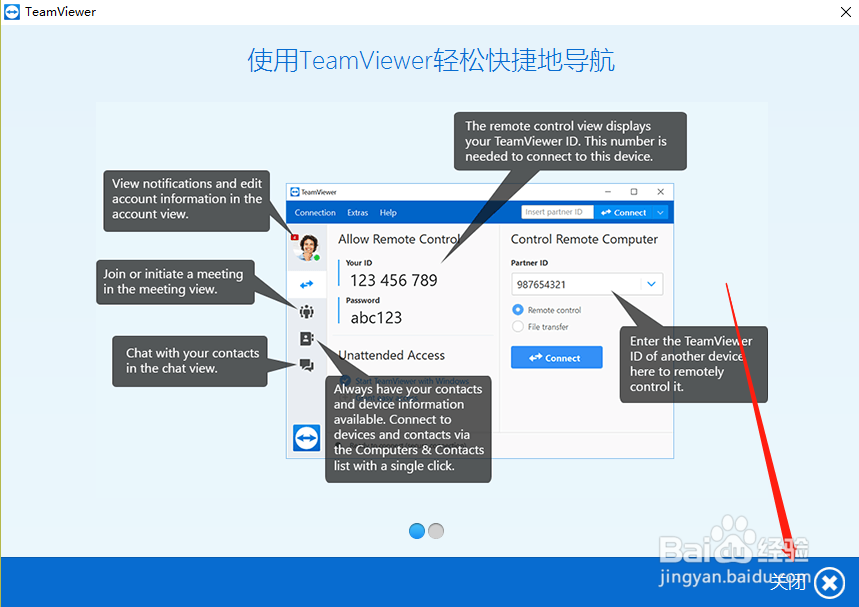Screen dimensions: 859x607
Task: Select the remote control arrows sidebar icon
Action: pyautogui.click(x=307, y=284)
